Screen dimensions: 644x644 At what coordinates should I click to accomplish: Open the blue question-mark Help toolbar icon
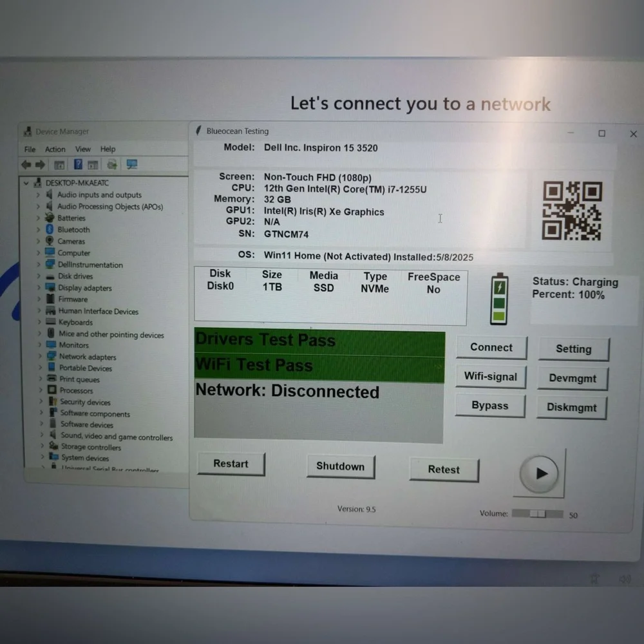pos(78,165)
